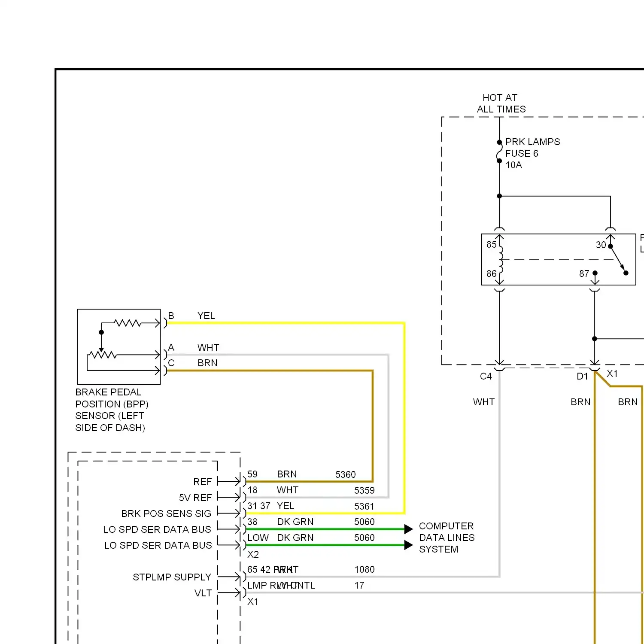644x644 pixels.
Task: Click relay terminal number 87
Action: point(584,273)
